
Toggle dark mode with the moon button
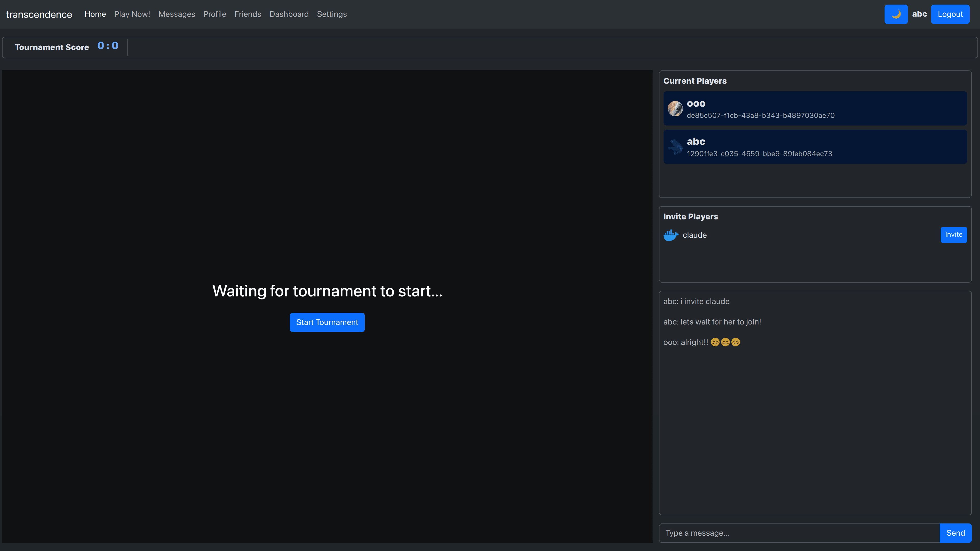(x=896, y=14)
